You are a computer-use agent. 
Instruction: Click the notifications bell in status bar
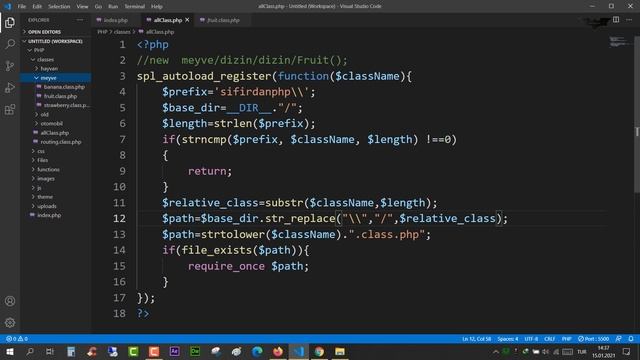click(631, 339)
